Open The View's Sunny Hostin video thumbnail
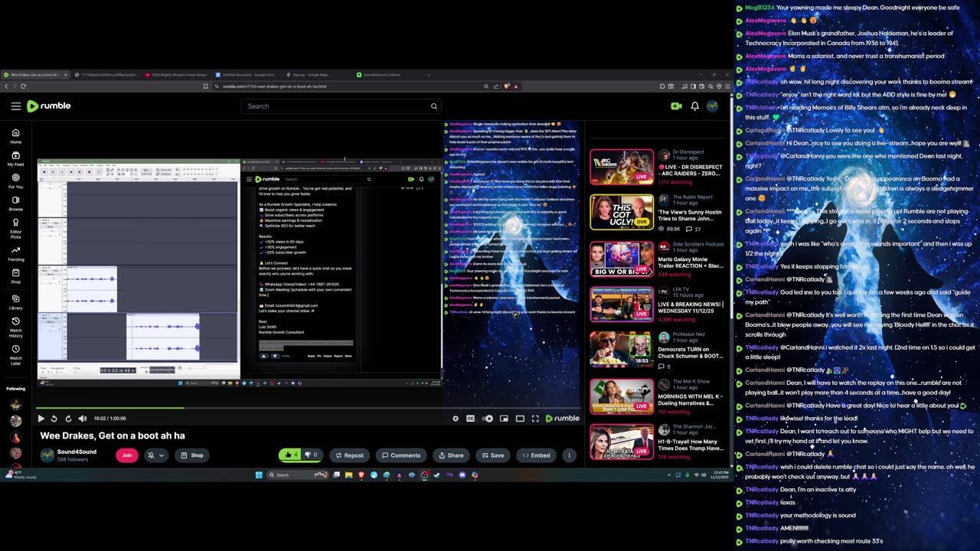This screenshot has height=551, width=980. click(x=622, y=212)
